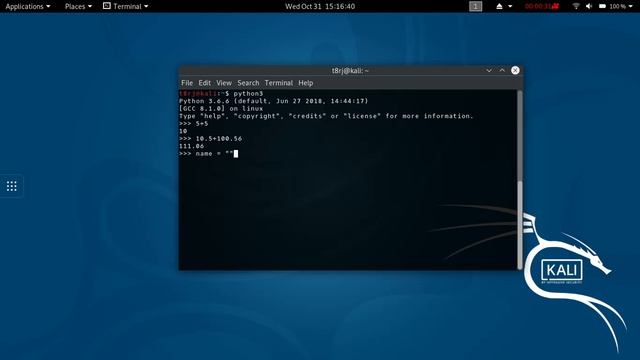This screenshot has width=640, height=360.
Task: Click the 'Python 3.6.6 (default' version line
Action: (273, 101)
